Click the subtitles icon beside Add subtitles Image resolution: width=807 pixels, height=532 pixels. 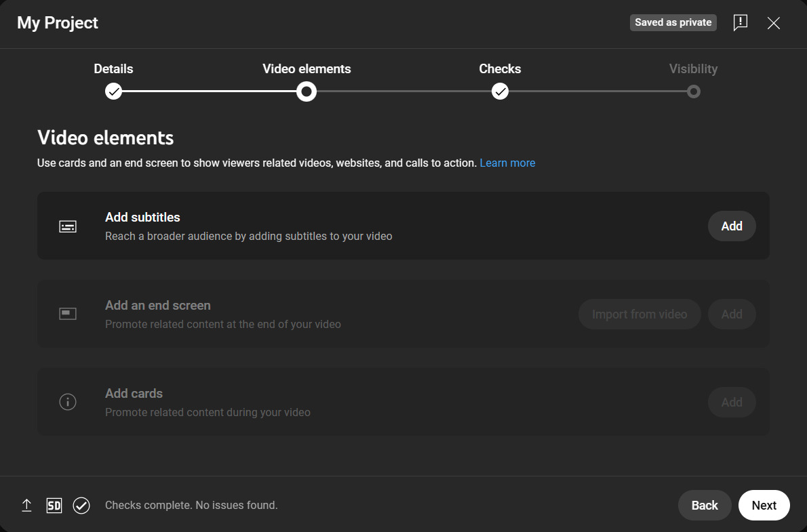click(68, 226)
